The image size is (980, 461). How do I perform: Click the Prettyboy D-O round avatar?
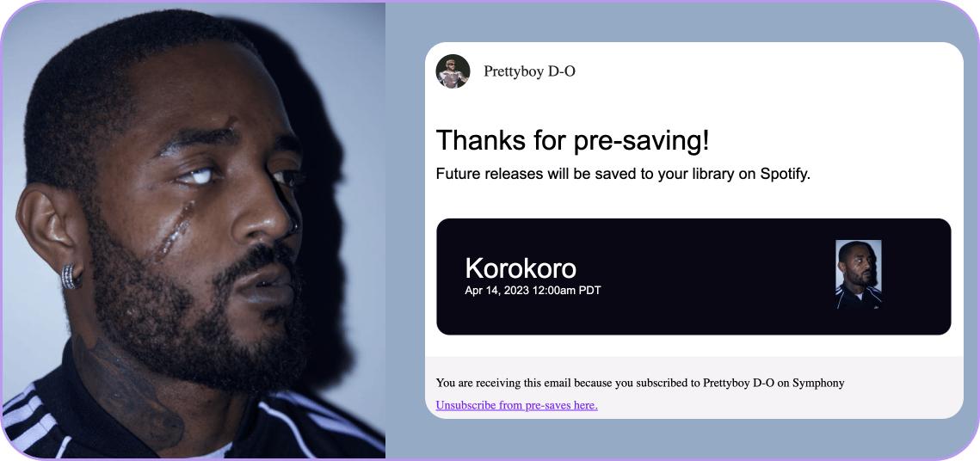tap(453, 71)
